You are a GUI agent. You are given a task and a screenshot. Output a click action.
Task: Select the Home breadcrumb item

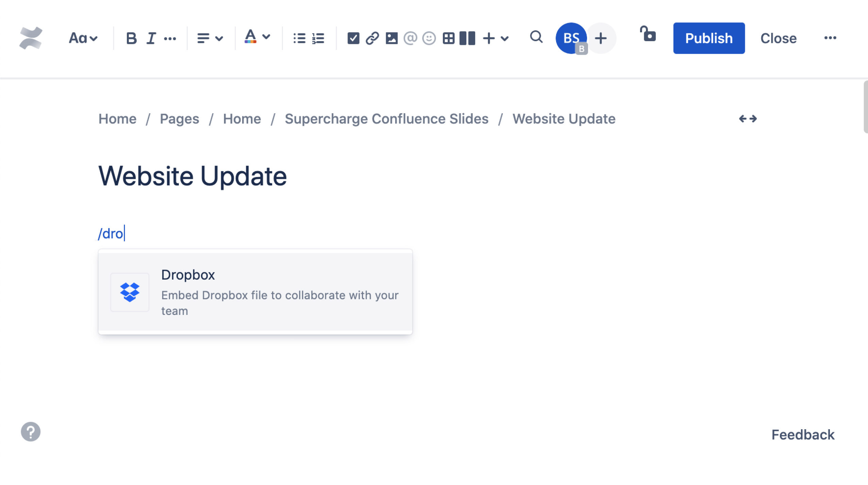click(117, 119)
